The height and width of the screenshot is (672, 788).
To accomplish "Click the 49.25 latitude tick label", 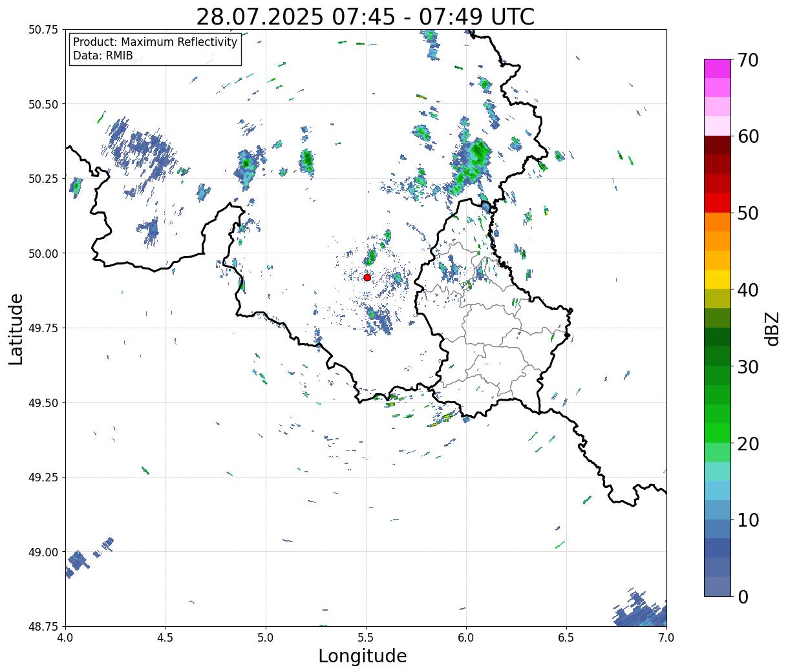I will coord(43,478).
